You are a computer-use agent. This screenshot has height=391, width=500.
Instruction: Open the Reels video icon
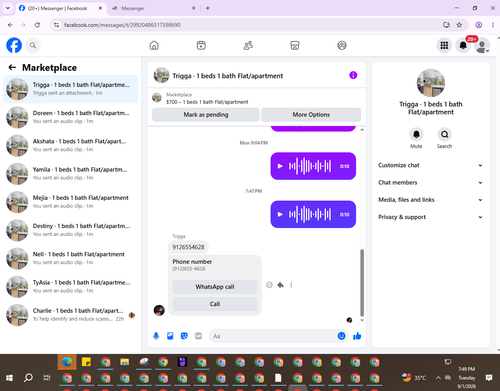[201, 45]
